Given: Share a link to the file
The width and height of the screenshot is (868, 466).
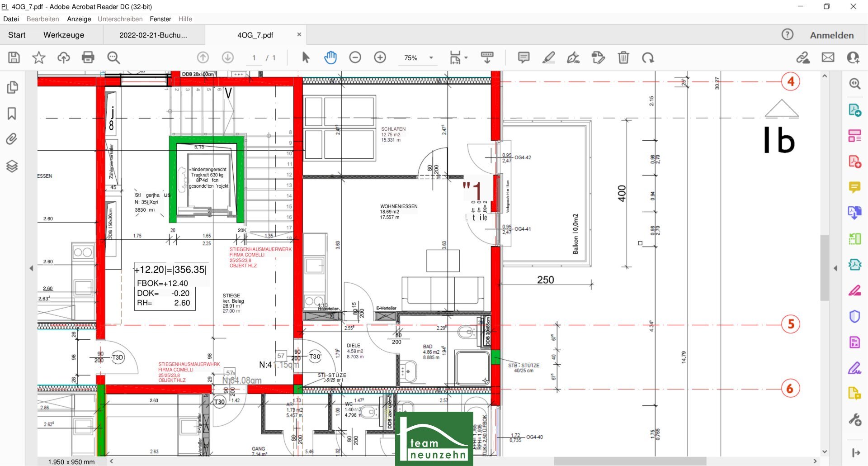Looking at the screenshot, I should 803,57.
